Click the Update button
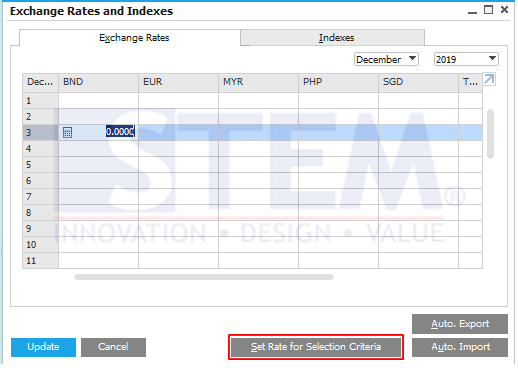 coord(43,347)
